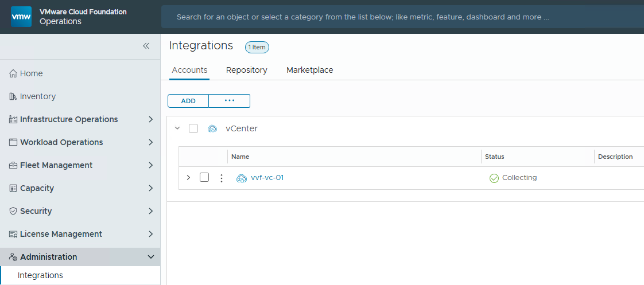
Task: Expand the Infrastructure Operations menu
Action: 150,119
